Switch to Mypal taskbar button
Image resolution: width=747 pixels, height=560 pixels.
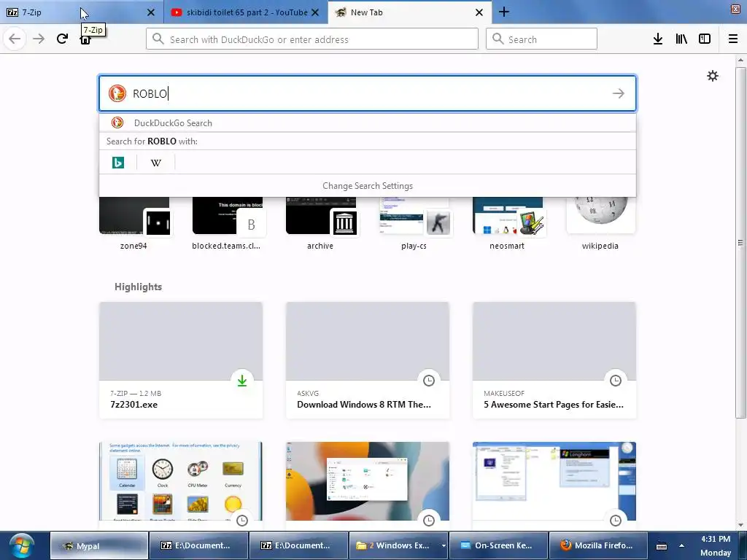tap(99, 545)
